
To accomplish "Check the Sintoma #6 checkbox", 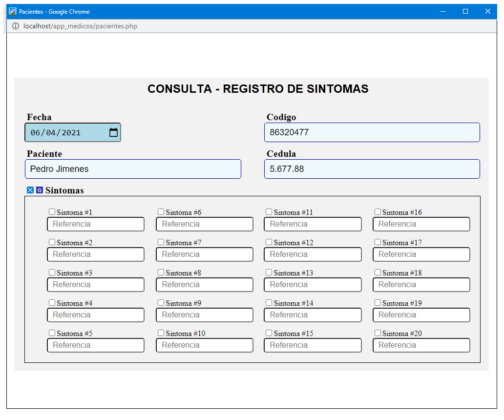I will [x=161, y=212].
